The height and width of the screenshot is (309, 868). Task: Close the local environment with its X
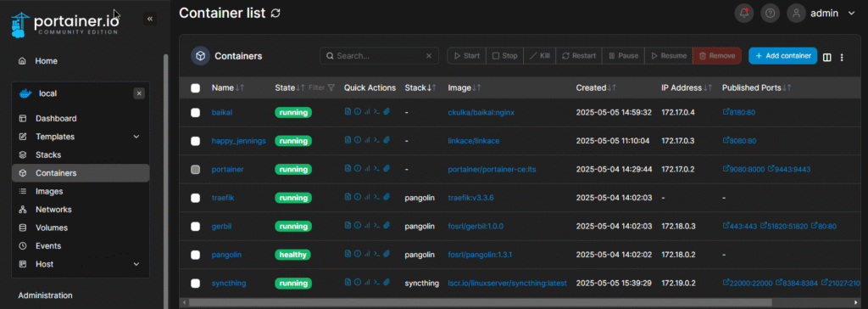pyautogui.click(x=139, y=93)
